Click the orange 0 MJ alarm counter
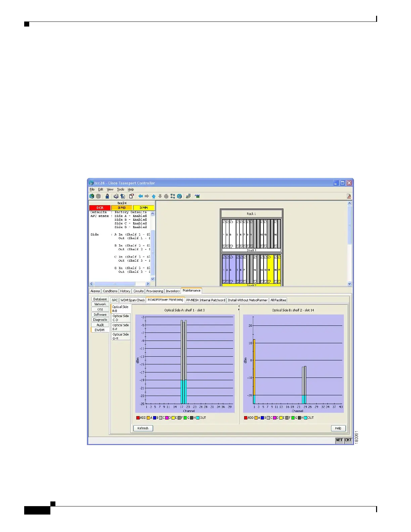Screen dimensions: 411x532 122,208
